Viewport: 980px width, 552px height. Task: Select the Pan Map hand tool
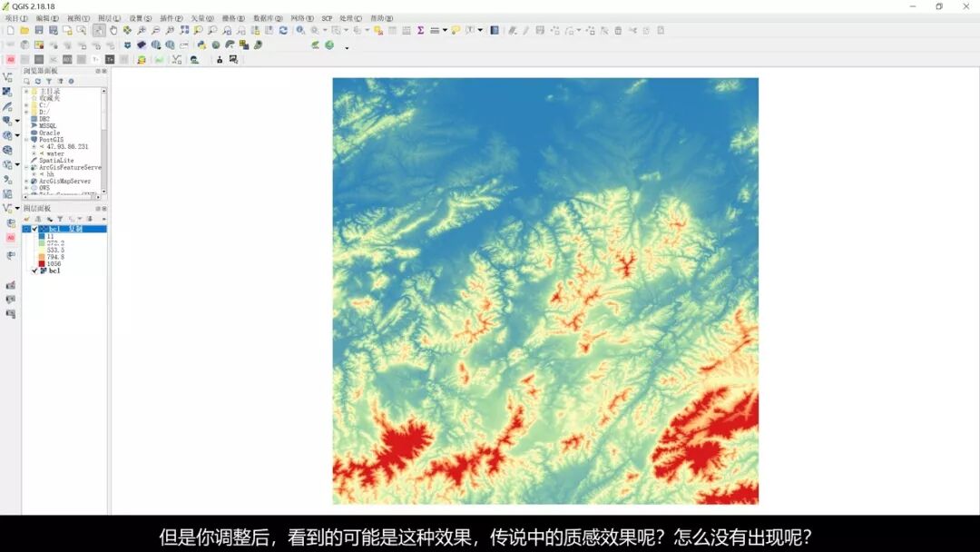(x=113, y=30)
